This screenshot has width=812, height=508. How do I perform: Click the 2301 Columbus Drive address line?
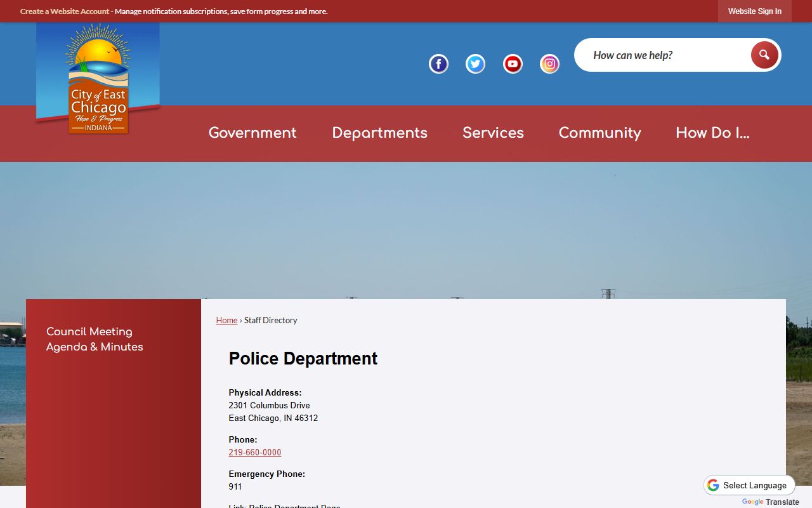(x=270, y=405)
